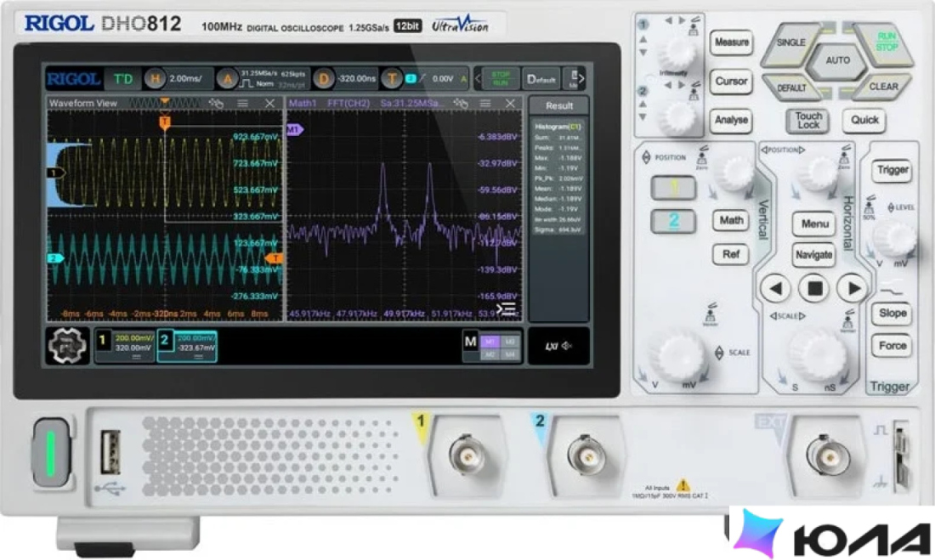Open acquisition A settings showing 31.25MSa/s
The height and width of the screenshot is (560, 935).
(261, 79)
